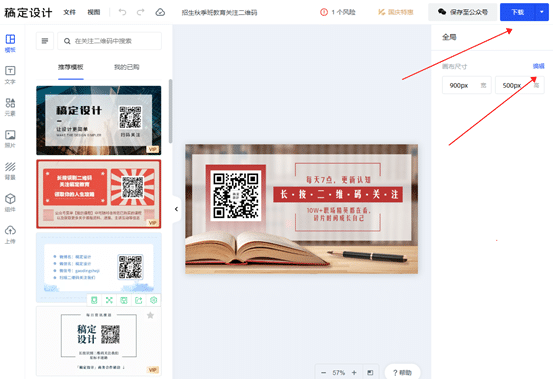Open the 背景 background sidebar panel
The width and height of the screenshot is (553, 379).
coord(10,171)
